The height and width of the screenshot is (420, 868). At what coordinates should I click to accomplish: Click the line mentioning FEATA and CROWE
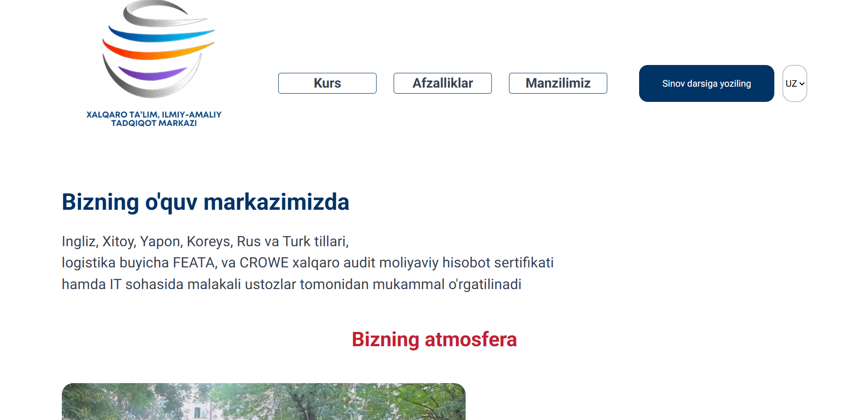307,262
